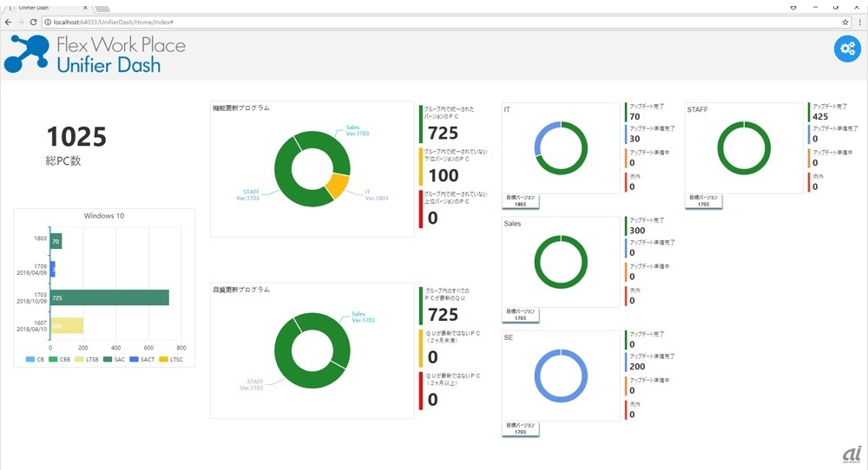868x470 pixels.
Task: Click the IT target version 1803 label
Action: point(521,201)
